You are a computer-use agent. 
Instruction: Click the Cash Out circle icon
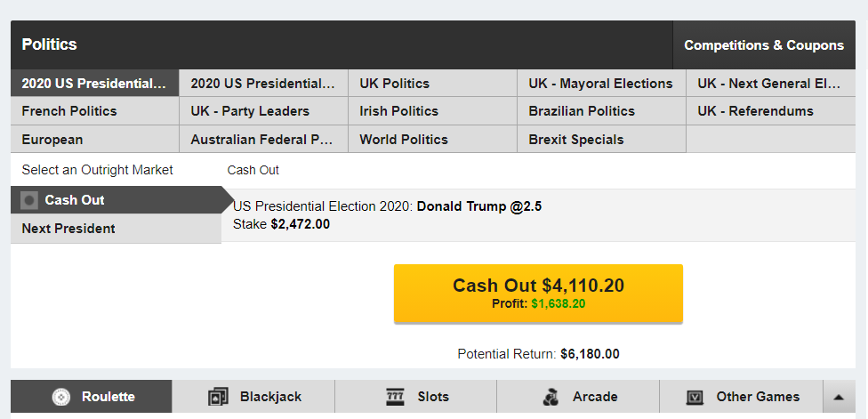click(28, 200)
